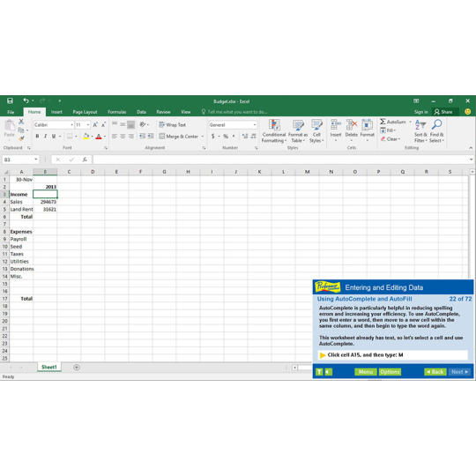Toggle Underline formatting

[54, 137]
